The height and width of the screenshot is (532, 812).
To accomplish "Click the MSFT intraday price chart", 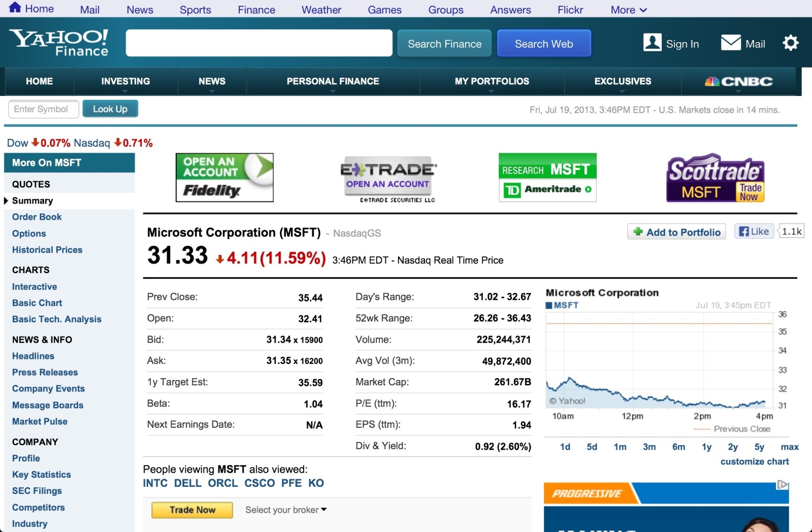I will coord(659,361).
